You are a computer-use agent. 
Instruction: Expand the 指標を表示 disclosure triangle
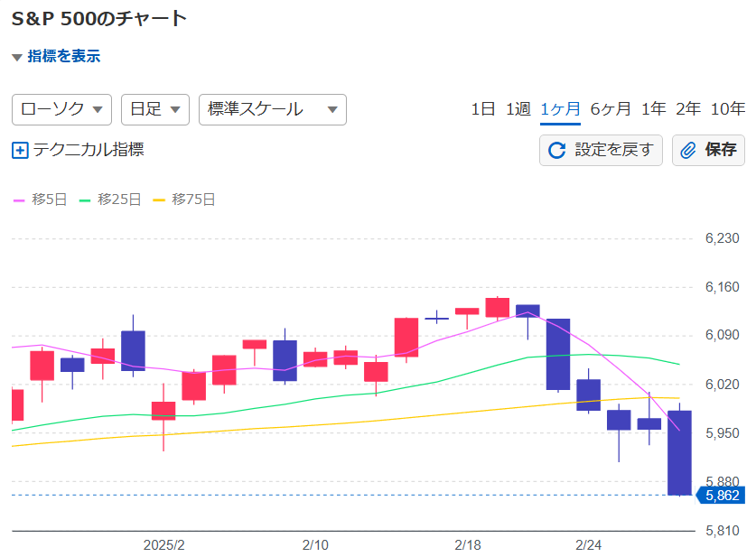click(17, 58)
